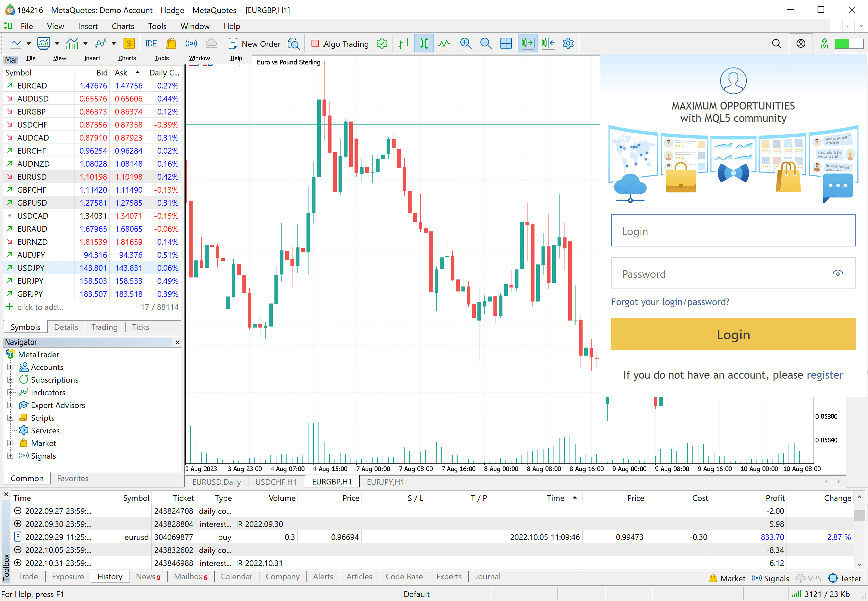
Task: Open the Mailbox tab in Toolbox
Action: pyautogui.click(x=191, y=577)
